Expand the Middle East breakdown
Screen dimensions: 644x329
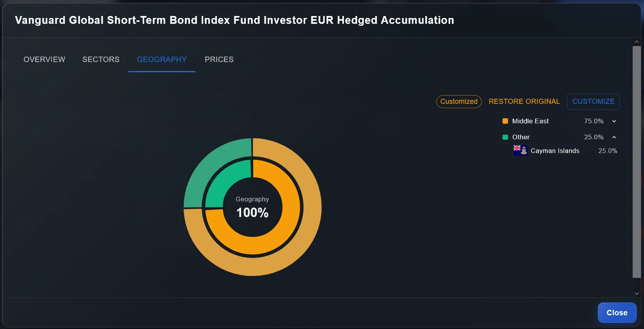[614, 121]
